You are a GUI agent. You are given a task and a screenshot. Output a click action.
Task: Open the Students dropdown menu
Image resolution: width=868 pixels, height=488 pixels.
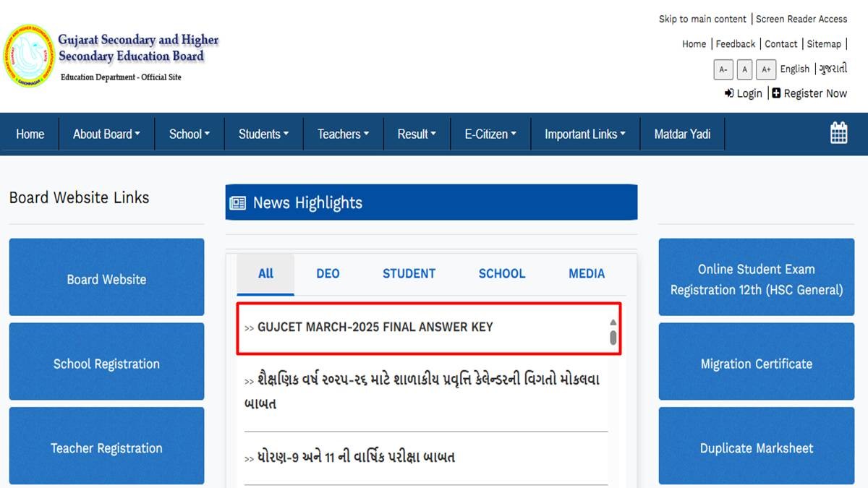[x=263, y=134]
